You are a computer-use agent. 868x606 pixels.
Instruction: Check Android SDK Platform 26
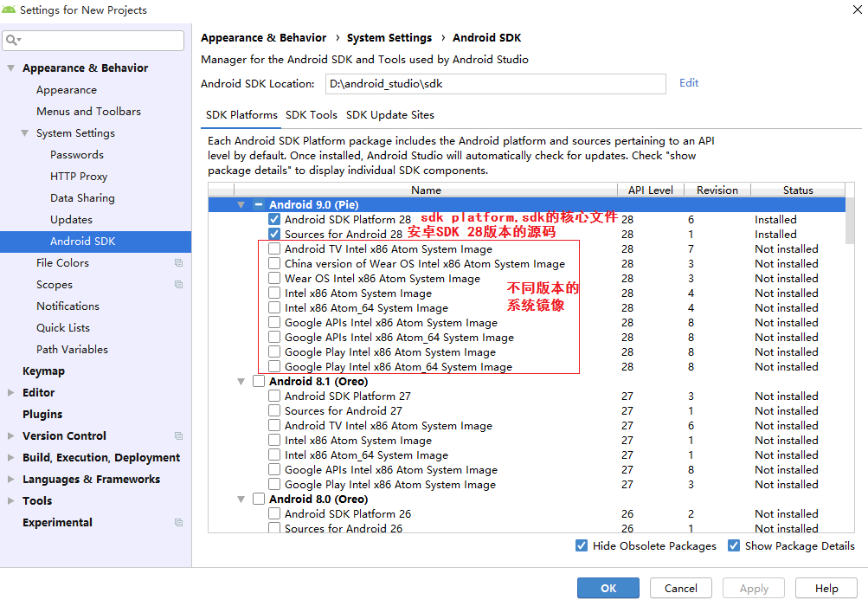click(x=274, y=513)
